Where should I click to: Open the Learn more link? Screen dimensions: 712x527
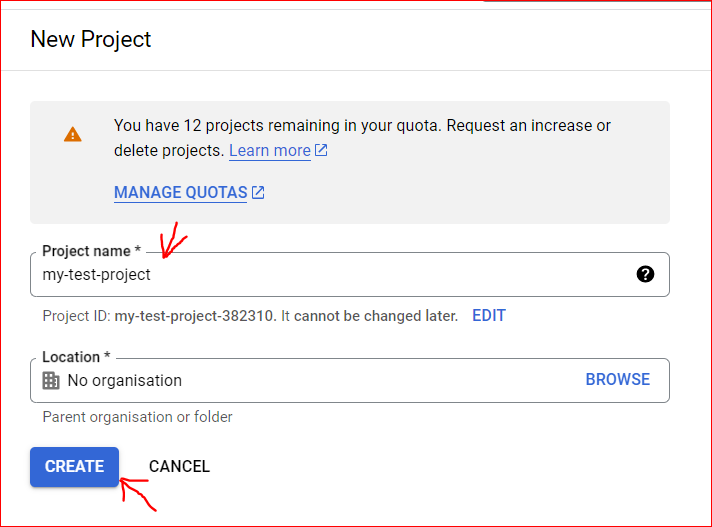269,151
